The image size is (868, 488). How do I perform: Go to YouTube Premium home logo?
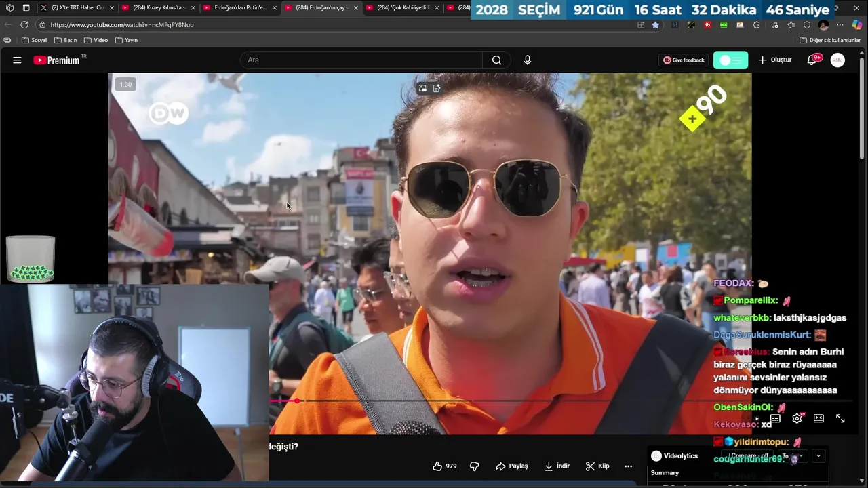point(56,60)
